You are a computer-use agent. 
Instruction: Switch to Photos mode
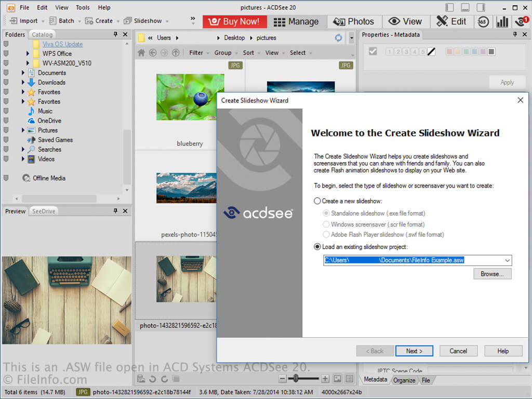pyautogui.click(x=354, y=22)
